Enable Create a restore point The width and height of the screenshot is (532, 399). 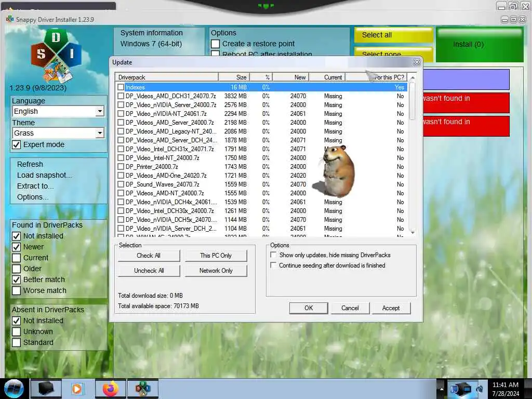tap(215, 44)
